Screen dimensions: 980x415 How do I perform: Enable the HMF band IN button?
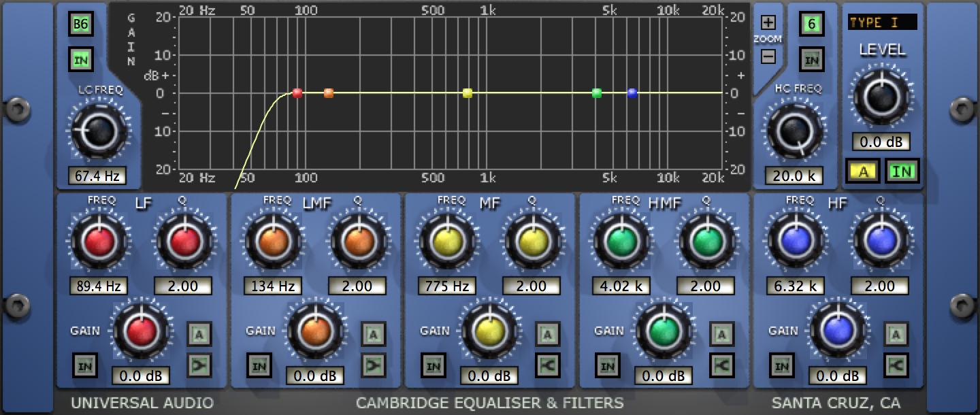pyautogui.click(x=608, y=367)
